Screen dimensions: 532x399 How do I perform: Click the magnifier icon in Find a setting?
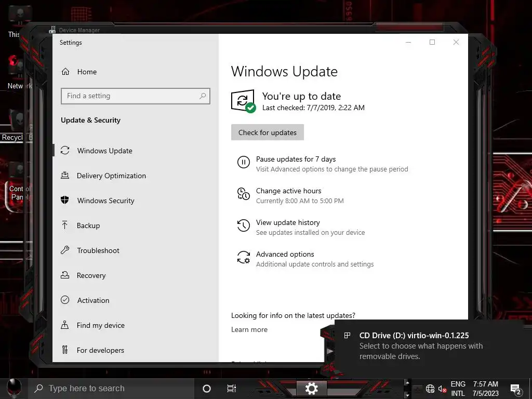[203, 96]
